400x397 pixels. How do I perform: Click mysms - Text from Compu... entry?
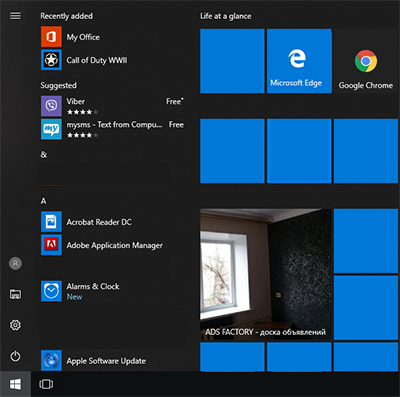point(114,125)
